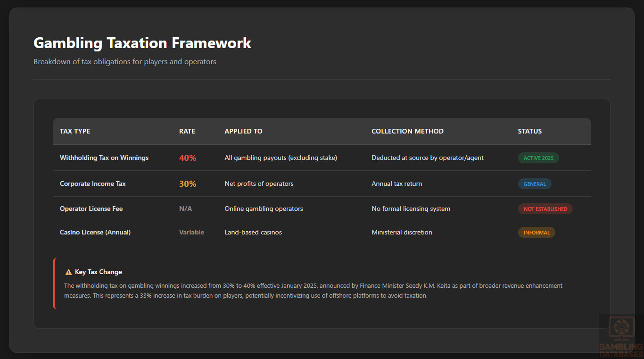
Task: Select the INFORMAL status badge
Action: click(x=537, y=233)
